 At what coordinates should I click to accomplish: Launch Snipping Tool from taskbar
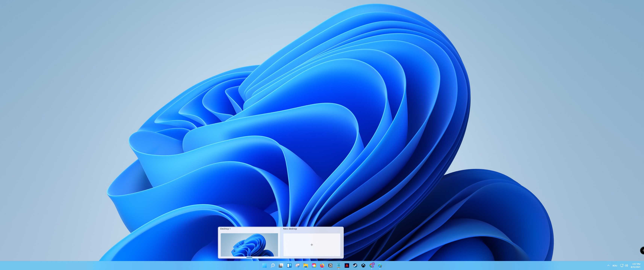click(297, 265)
